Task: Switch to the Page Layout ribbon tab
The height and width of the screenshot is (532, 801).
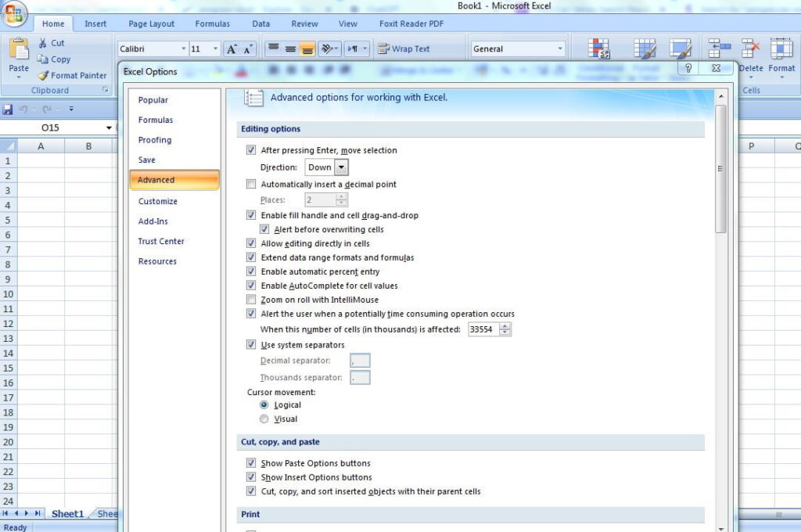Action: pyautogui.click(x=151, y=24)
